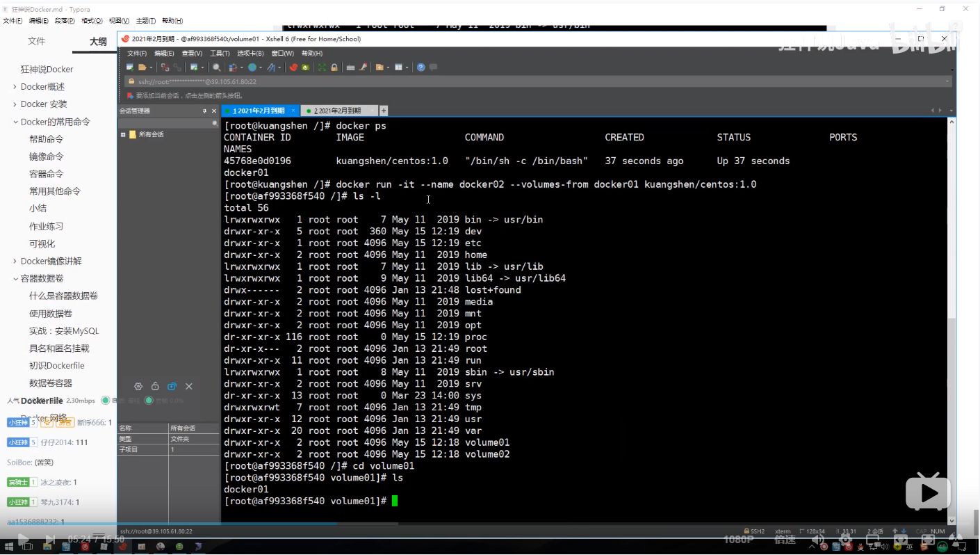The width and height of the screenshot is (980, 555).
Task: Click the unlock padlock icon in overlay toolbar
Action: coord(155,386)
